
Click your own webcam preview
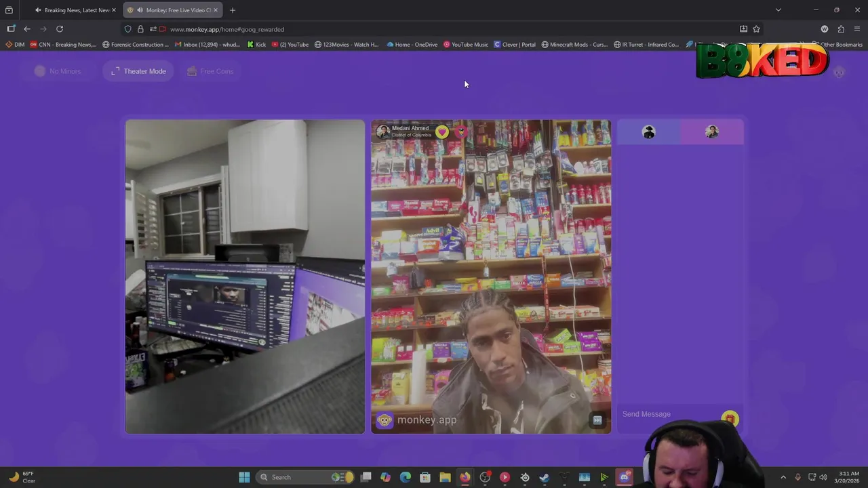coord(245,277)
